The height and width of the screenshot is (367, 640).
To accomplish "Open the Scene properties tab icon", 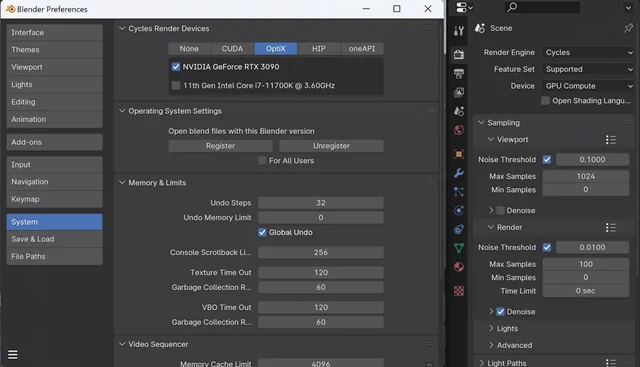I will pos(459,111).
